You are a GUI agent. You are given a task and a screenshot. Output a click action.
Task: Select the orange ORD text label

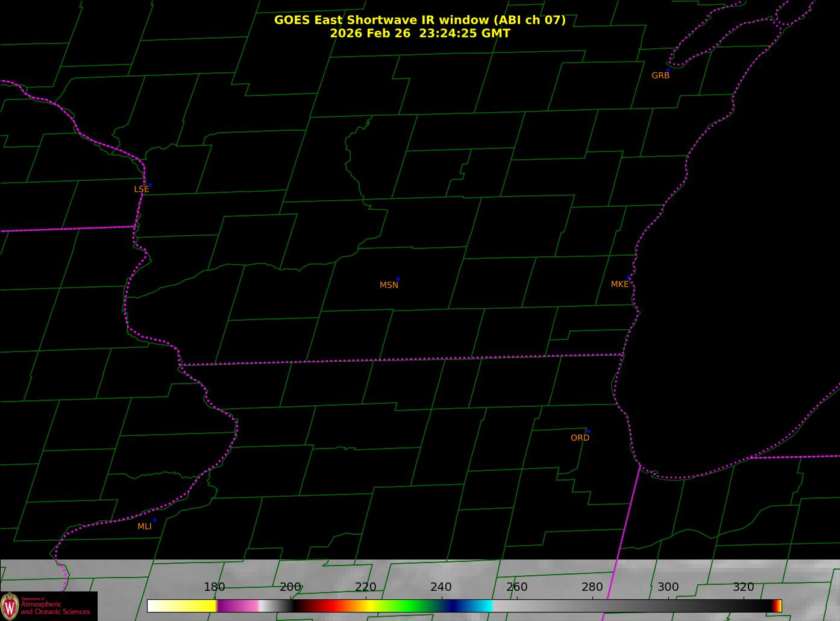(x=580, y=438)
